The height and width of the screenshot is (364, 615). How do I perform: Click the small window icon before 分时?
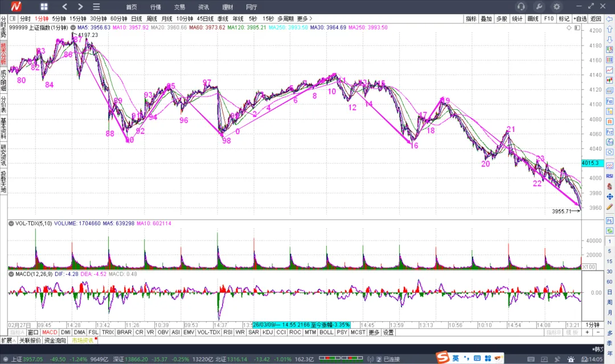[x=13, y=18]
